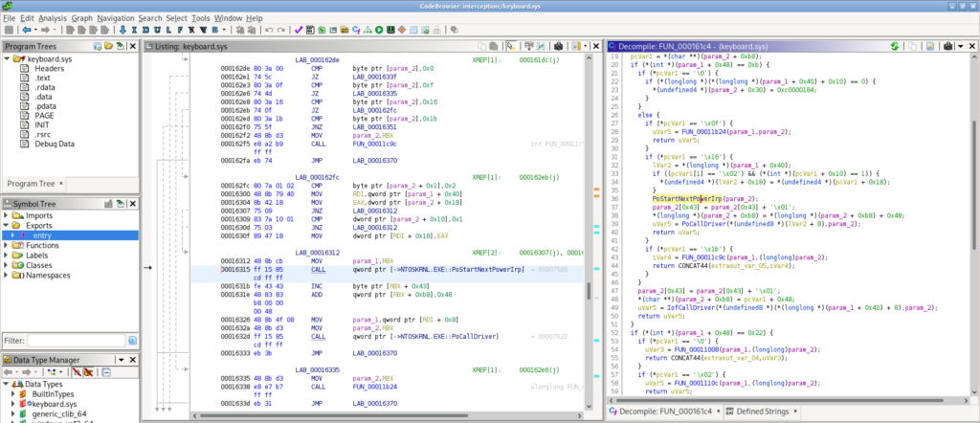Click the orange diamond toolbar icon
Screen dimensions: 980x423
402,30
